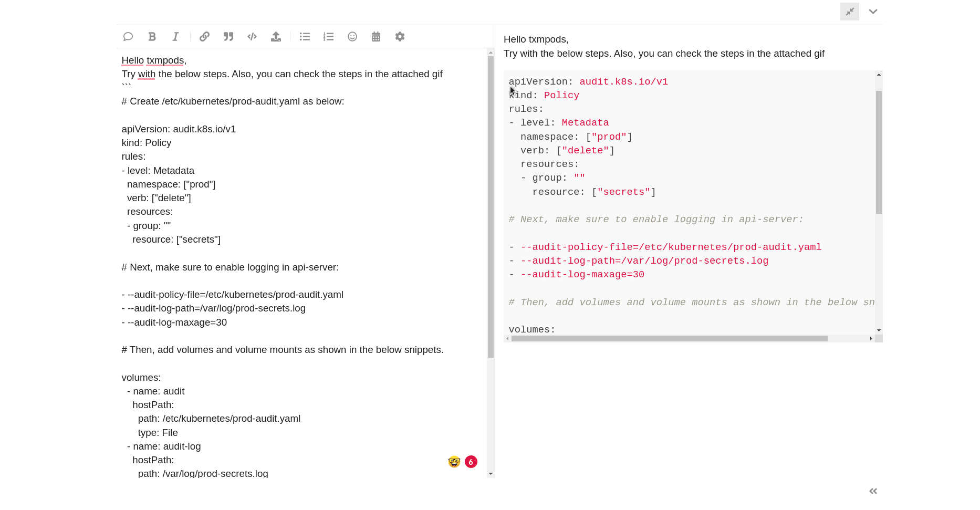Click the quote reply speech bubble icon

click(128, 37)
